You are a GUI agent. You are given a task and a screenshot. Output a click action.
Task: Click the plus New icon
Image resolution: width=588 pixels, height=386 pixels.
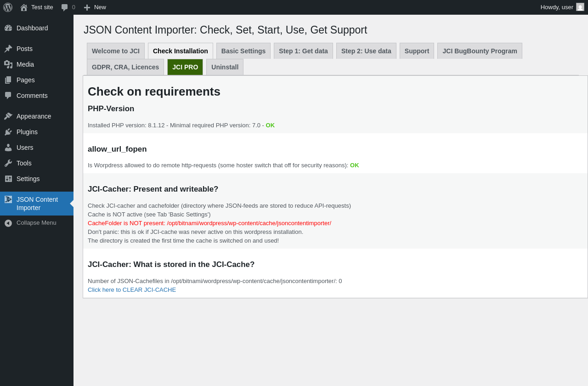click(87, 7)
